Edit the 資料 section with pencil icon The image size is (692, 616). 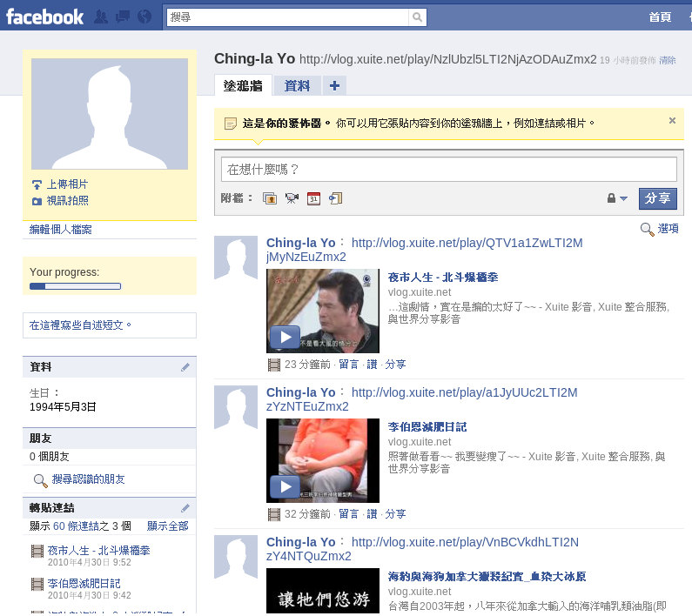pos(185,367)
